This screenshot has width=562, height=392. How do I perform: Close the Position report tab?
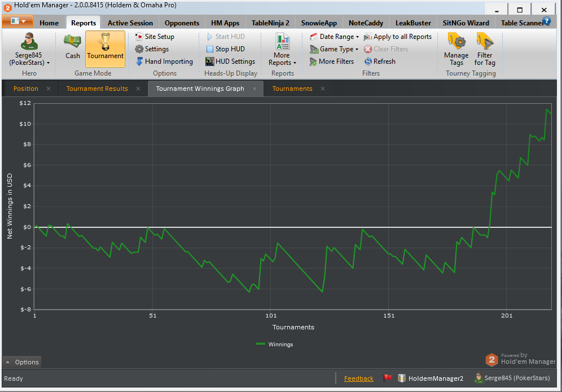tap(49, 89)
